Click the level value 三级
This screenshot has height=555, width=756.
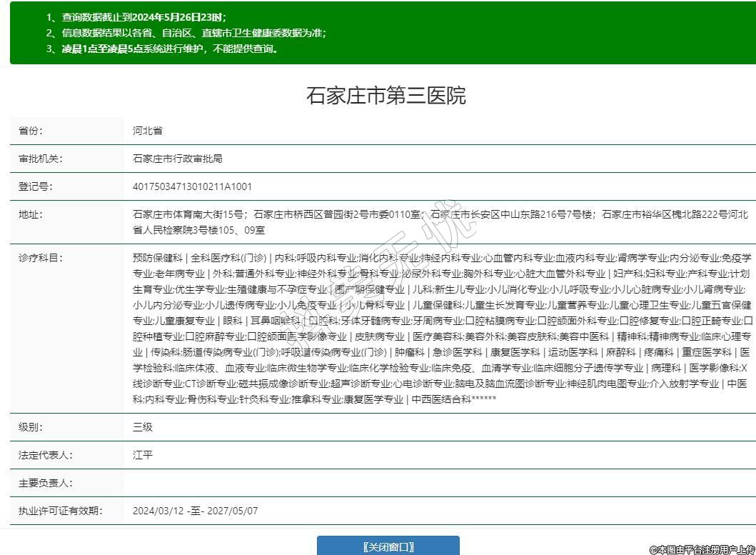point(143,427)
